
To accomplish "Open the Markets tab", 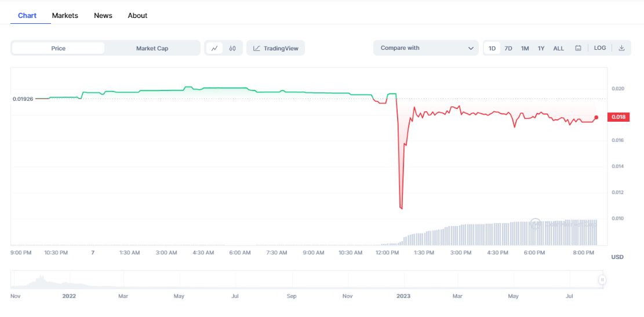I will (65, 16).
